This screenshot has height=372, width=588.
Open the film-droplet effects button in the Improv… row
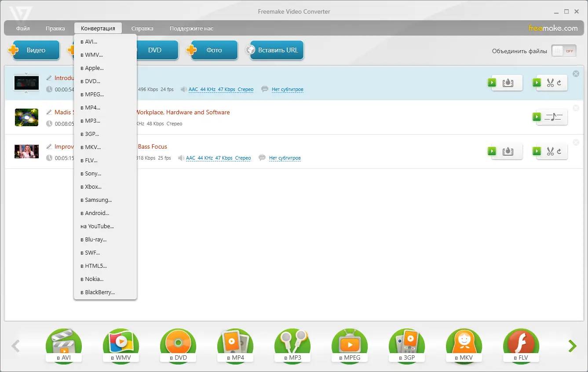coord(505,151)
